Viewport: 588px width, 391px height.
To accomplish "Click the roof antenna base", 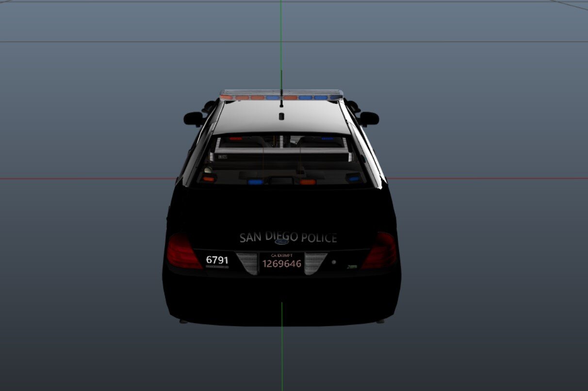I will [281, 116].
